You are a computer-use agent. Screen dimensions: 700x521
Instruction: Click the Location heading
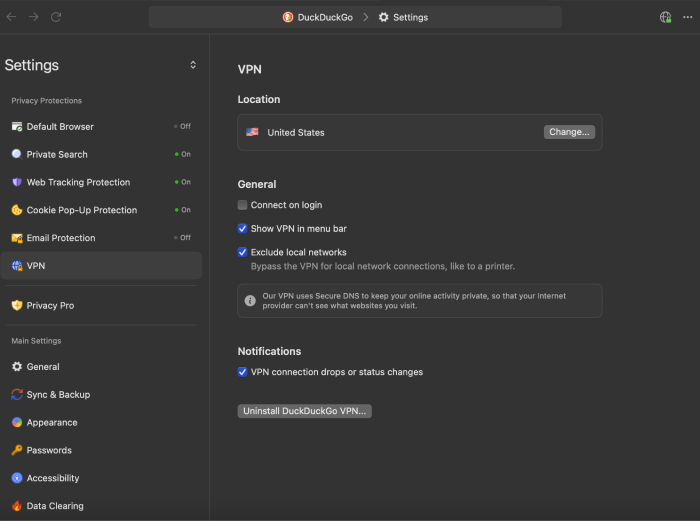pos(259,99)
